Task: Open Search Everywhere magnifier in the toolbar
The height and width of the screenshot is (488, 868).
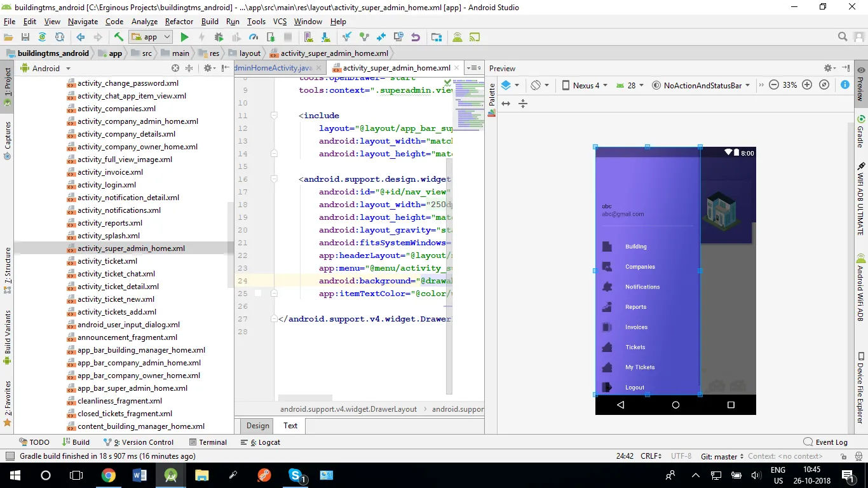Action: coord(843,37)
